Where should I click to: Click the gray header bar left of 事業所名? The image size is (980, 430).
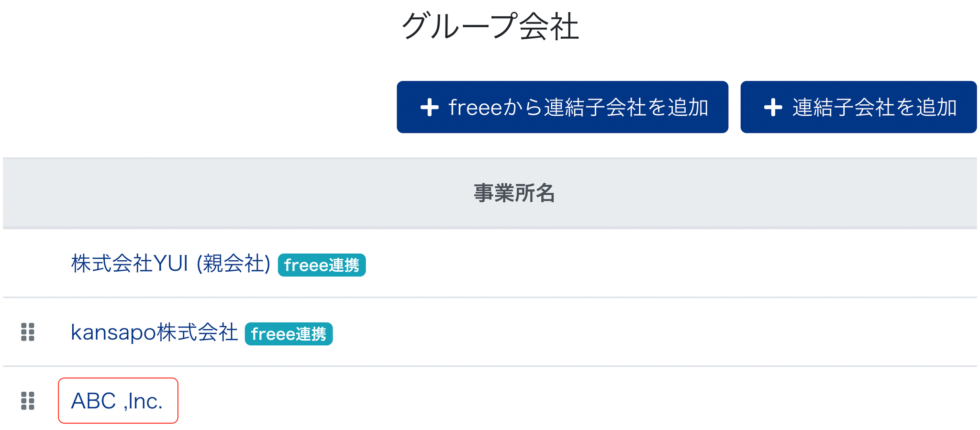coord(191,193)
